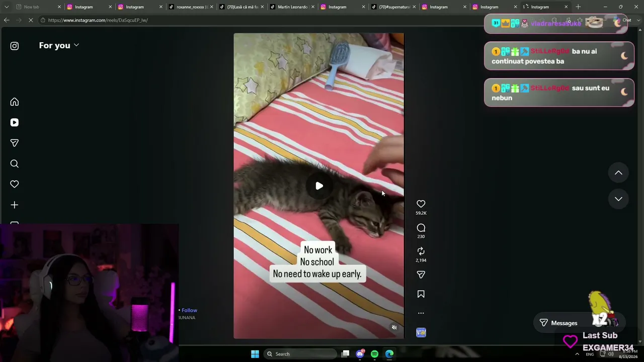This screenshot has height=362, width=644.
Task: Show hidden system tray icons
Action: (x=577, y=354)
